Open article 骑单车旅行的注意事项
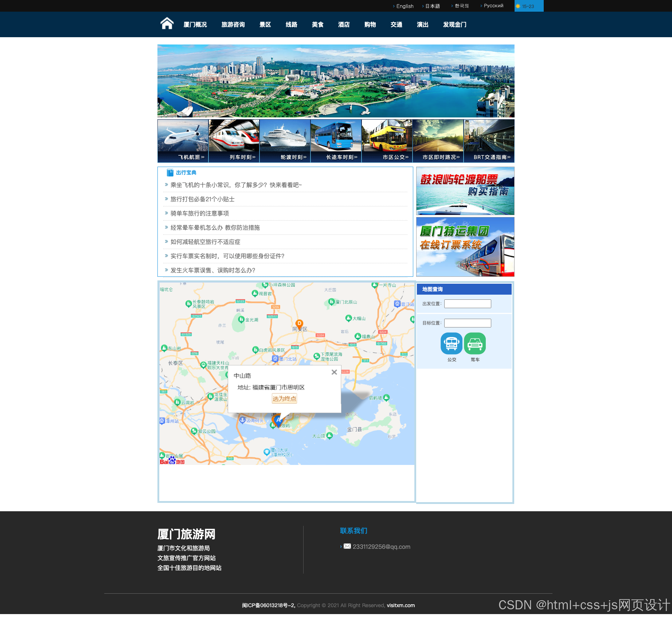Screen dimensions: 672x617 (x=200, y=213)
